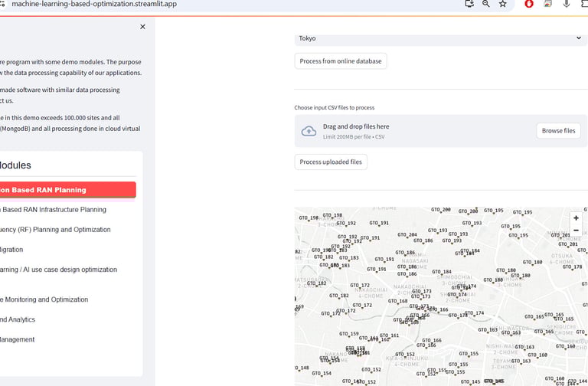The width and height of the screenshot is (588, 386).
Task: Open the Tokyo city dropdown
Action: click(441, 38)
